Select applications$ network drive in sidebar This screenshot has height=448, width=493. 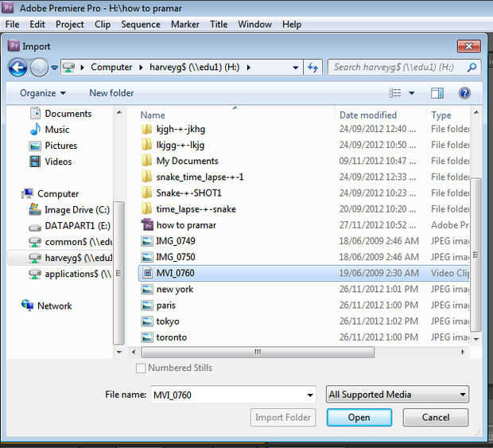click(x=71, y=274)
